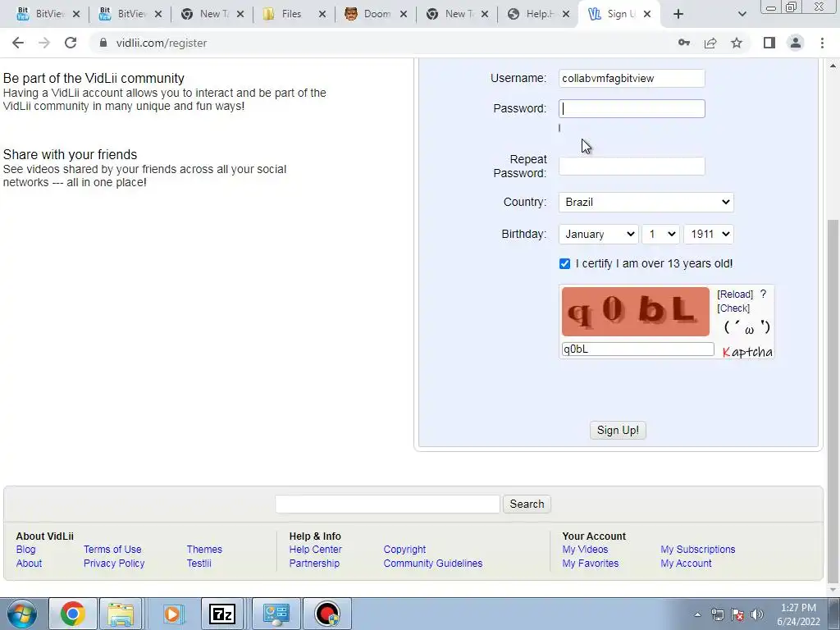Image resolution: width=840 pixels, height=630 pixels.
Task: Open the Partnership link
Action: tap(314, 563)
